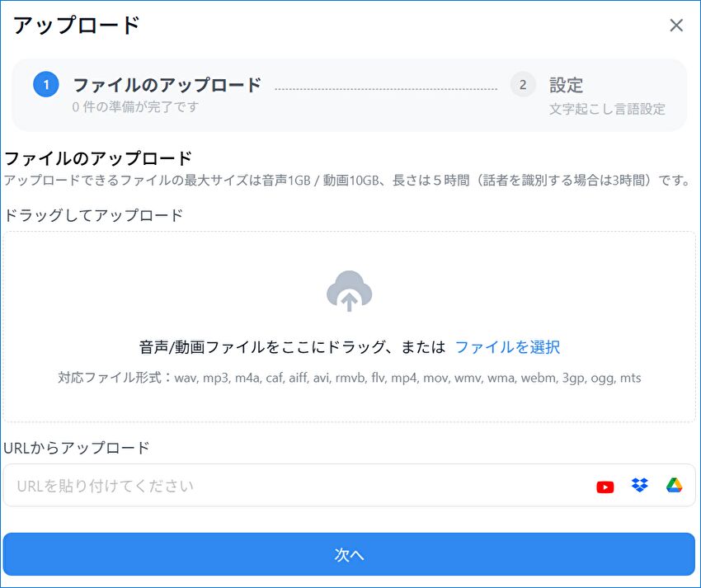Viewport: 701px width, 588px height.
Task: Click the YouTube icon in URL field
Action: (x=605, y=487)
